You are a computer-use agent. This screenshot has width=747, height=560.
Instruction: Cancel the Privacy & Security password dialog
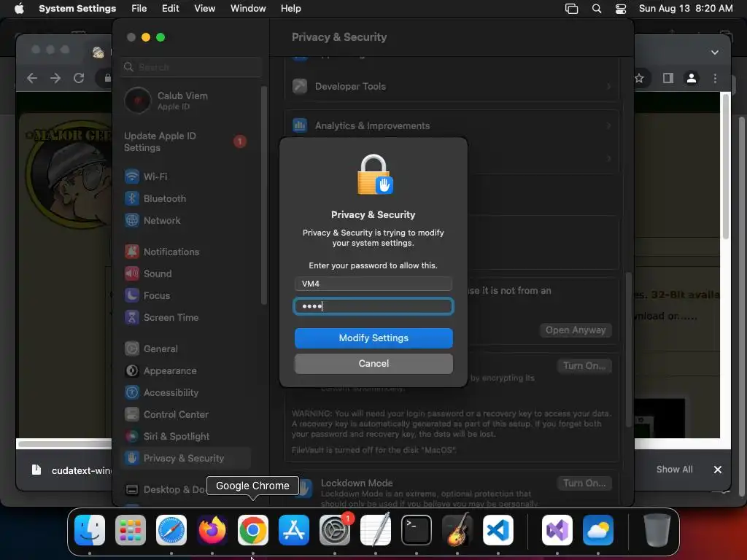point(373,364)
